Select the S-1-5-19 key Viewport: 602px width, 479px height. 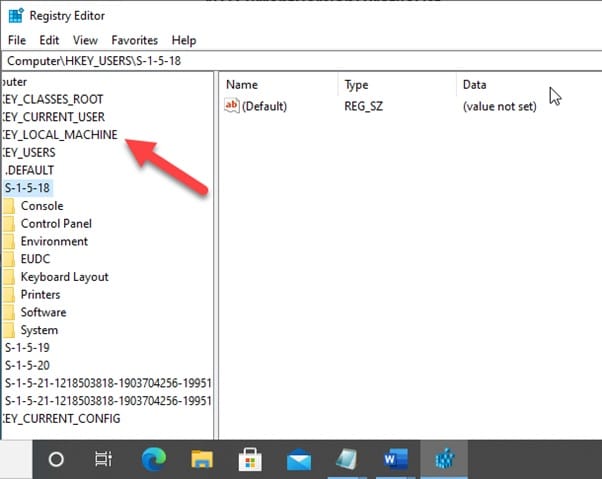click(x=27, y=348)
